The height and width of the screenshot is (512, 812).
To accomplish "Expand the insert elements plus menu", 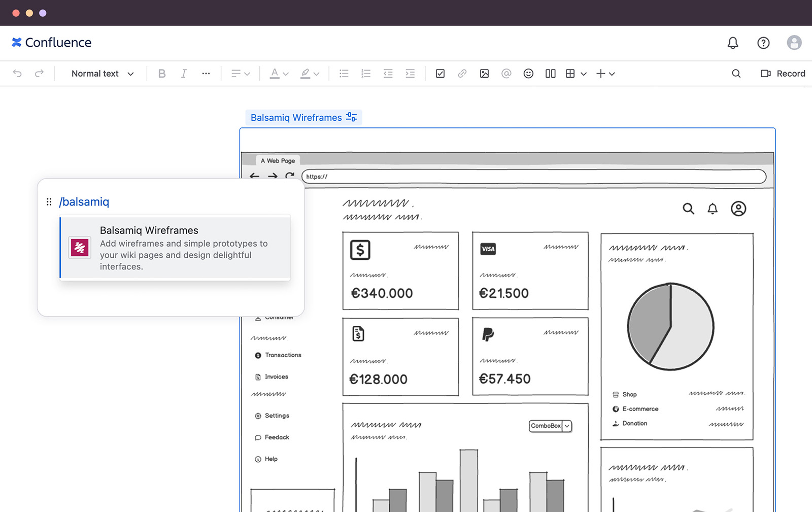I will (x=605, y=74).
